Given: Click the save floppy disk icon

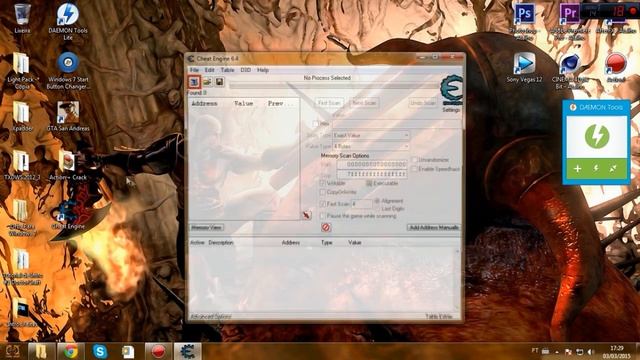Looking at the screenshot, I should [x=220, y=82].
